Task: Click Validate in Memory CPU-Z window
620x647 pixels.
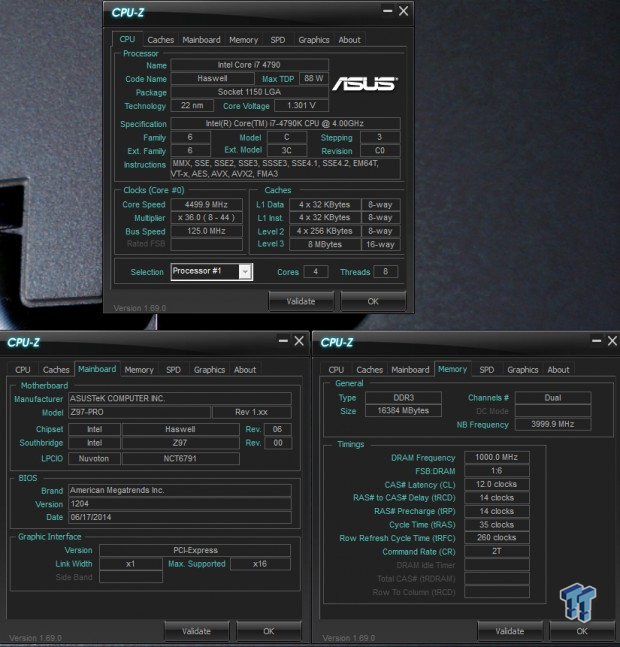Action: point(510,631)
